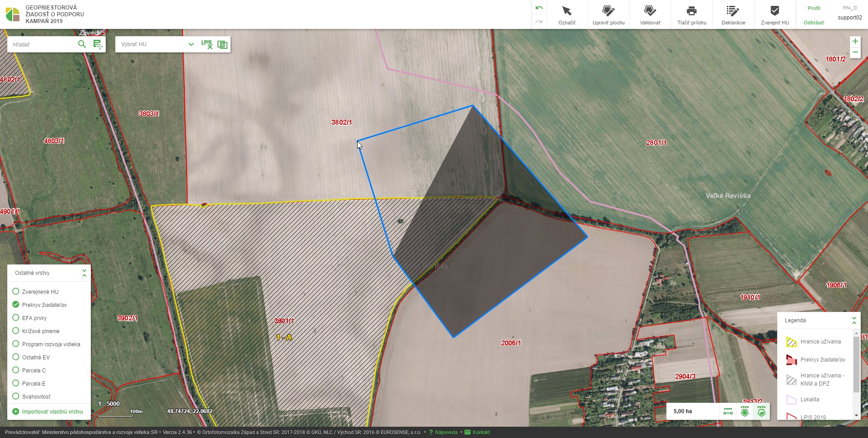This screenshot has height=438, width=868.
Task: Open the Profil link
Action: (x=814, y=8)
